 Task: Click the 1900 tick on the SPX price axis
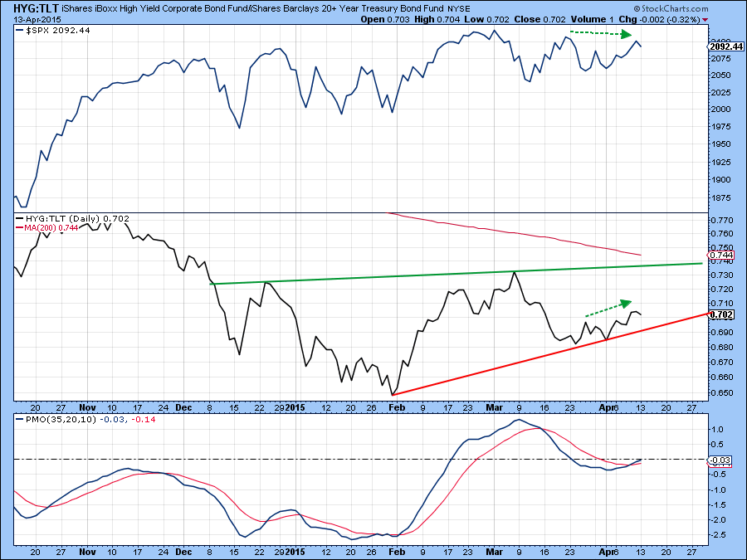click(720, 180)
